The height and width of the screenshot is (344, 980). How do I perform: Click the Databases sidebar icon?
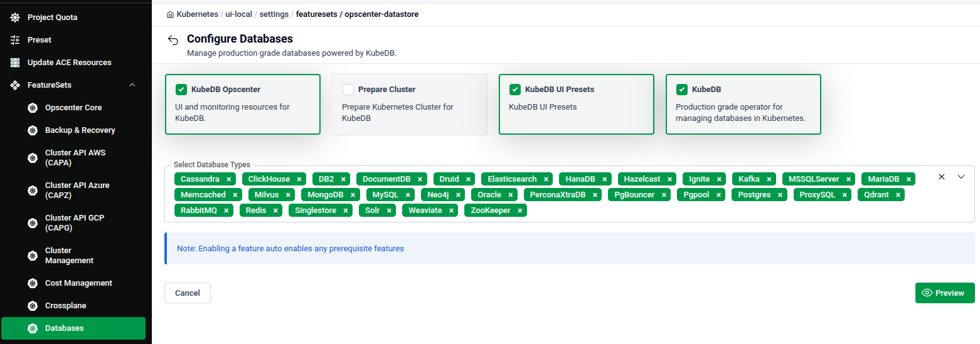pos(33,328)
